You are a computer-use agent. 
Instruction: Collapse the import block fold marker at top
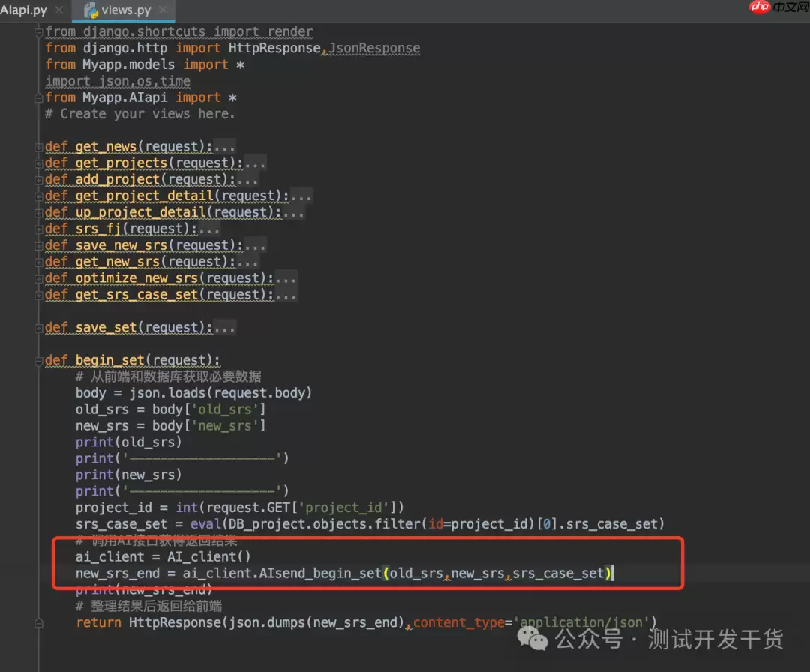tap(38, 32)
